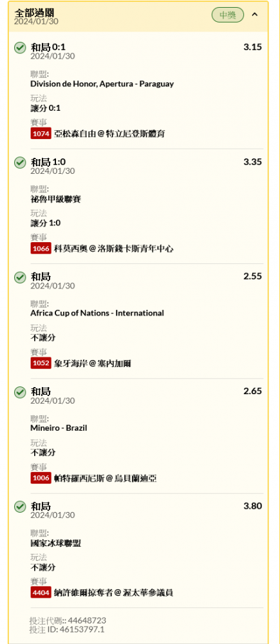Select the 3.80 odds value

pos(252,506)
